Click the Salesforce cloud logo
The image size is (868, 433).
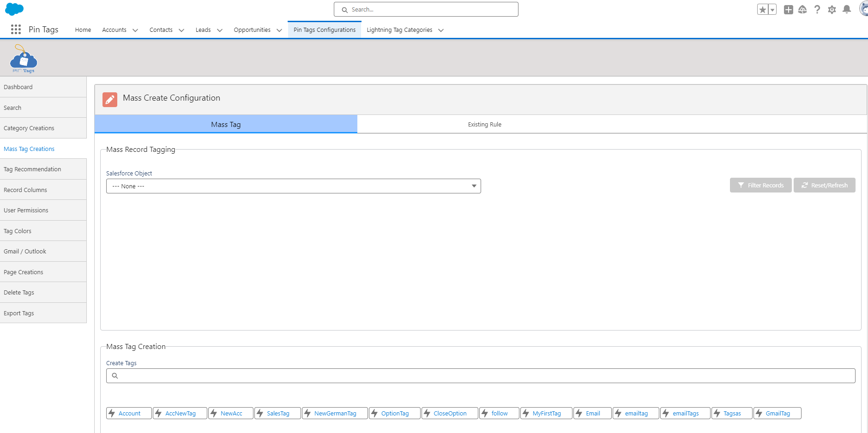point(14,9)
